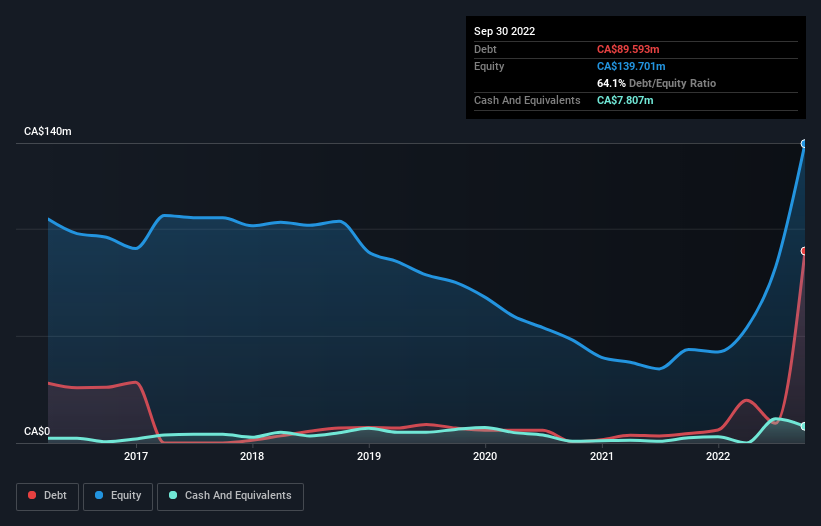Click the Sep 30 2022 tooltip date

point(504,31)
